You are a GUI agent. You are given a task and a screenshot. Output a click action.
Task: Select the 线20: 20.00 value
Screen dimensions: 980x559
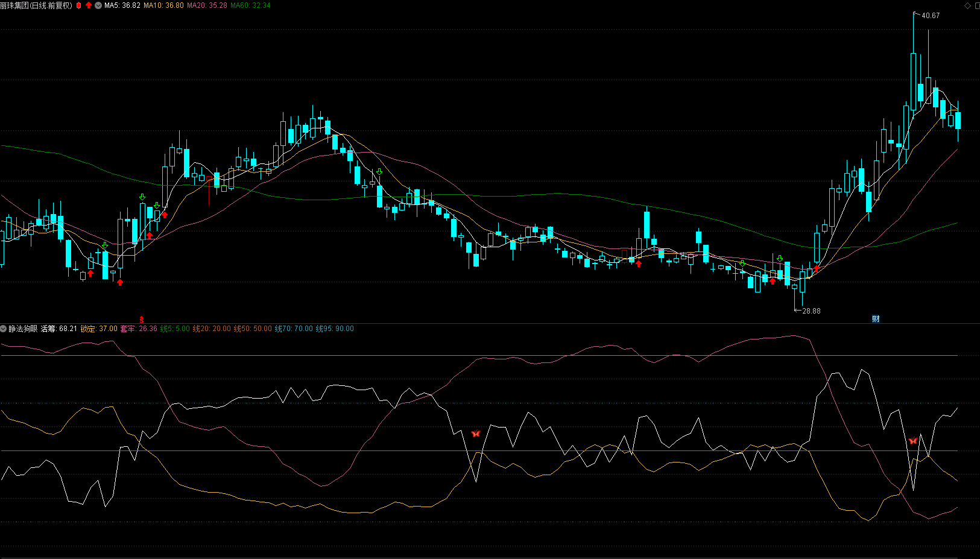(212, 329)
